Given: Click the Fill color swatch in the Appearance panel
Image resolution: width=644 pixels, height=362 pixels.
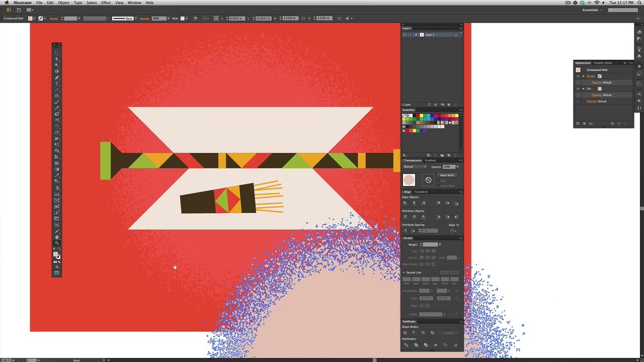Looking at the screenshot, I should coord(599,89).
